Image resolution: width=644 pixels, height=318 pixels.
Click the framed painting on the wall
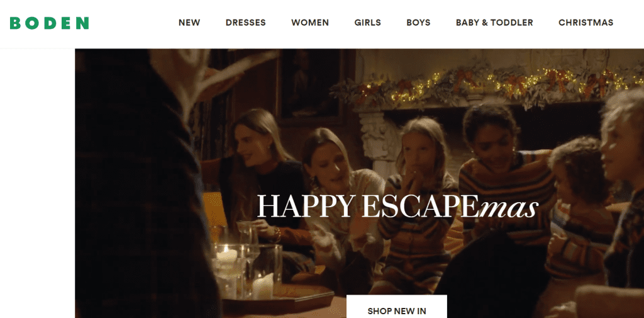(311, 86)
